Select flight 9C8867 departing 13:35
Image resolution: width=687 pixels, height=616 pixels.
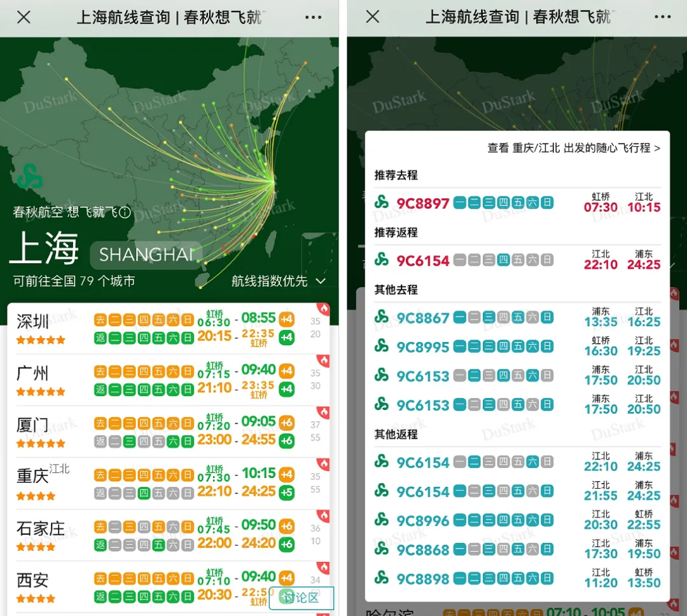click(517, 317)
